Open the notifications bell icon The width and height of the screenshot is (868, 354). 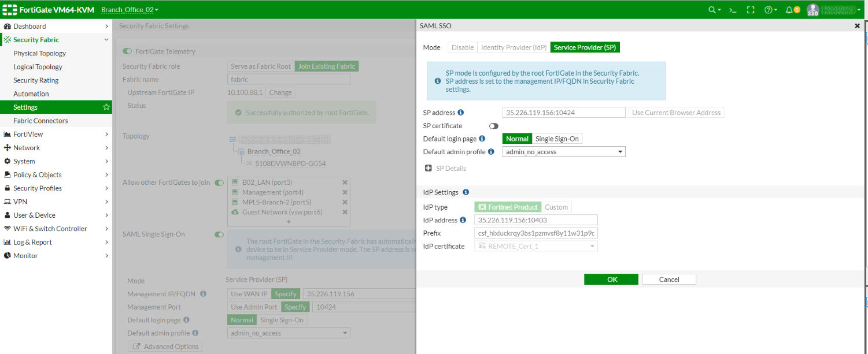tap(793, 10)
